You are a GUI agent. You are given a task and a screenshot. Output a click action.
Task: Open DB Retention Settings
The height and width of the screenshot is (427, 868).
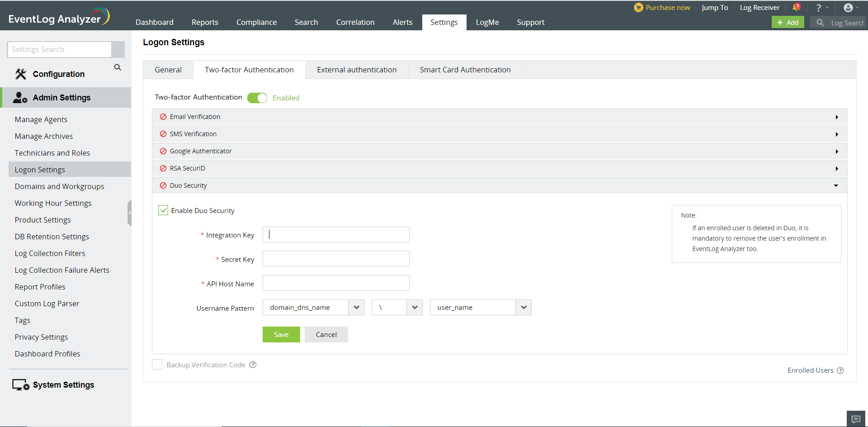[52, 237]
